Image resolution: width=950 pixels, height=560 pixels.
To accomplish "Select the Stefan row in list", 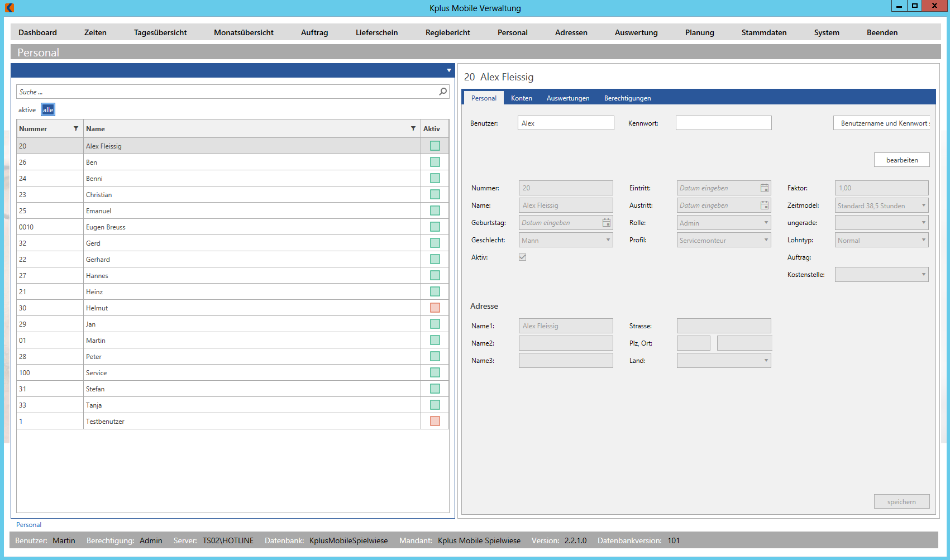I will coord(232,389).
